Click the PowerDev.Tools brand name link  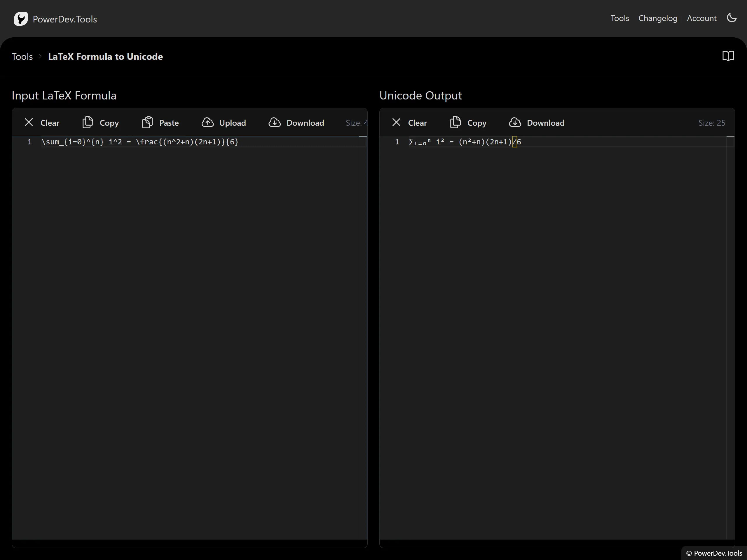65,19
